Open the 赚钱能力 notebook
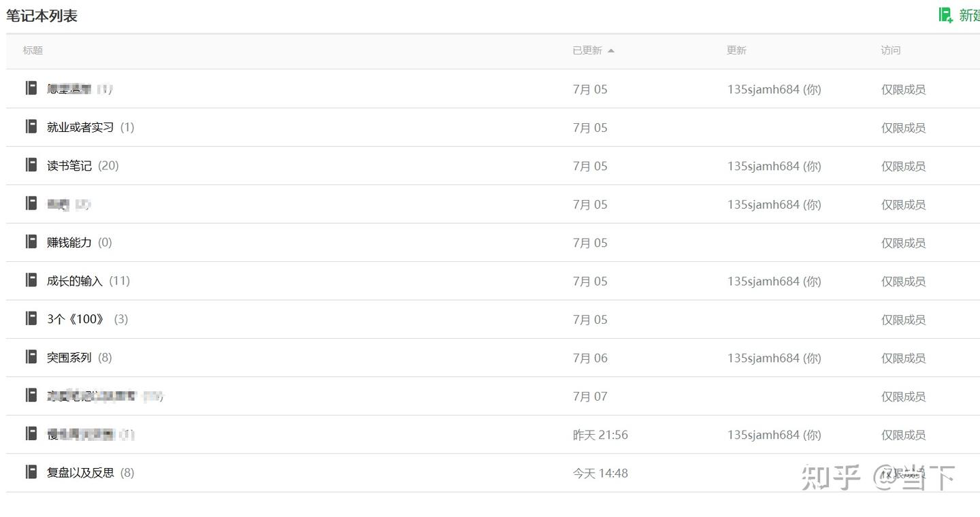980x517 pixels. point(69,243)
